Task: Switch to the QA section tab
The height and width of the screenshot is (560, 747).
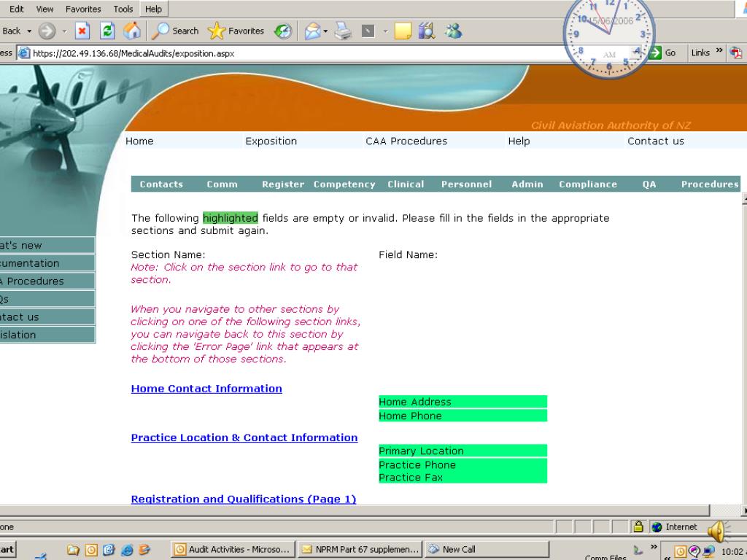Action: coord(649,184)
